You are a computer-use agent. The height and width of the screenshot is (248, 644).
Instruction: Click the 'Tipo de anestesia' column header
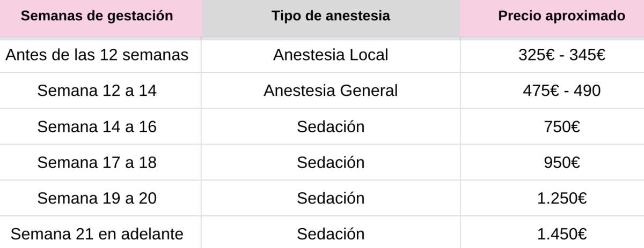pyautogui.click(x=331, y=16)
